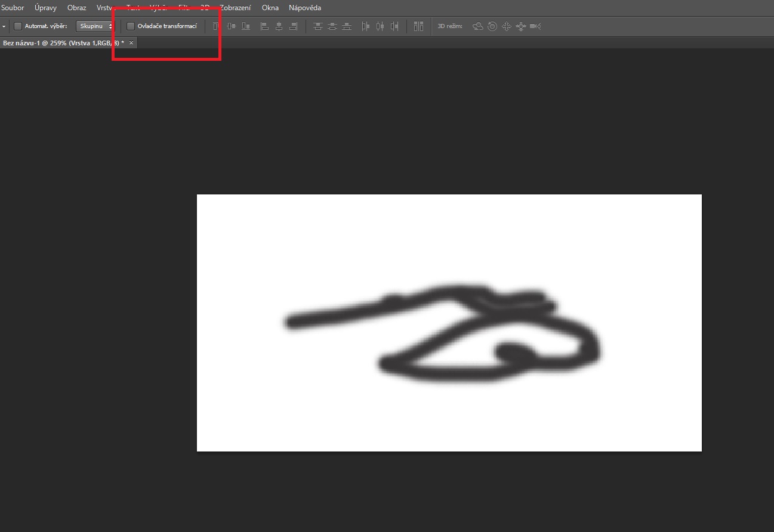Click the Align right edges icon
The height and width of the screenshot is (532, 774).
293,26
